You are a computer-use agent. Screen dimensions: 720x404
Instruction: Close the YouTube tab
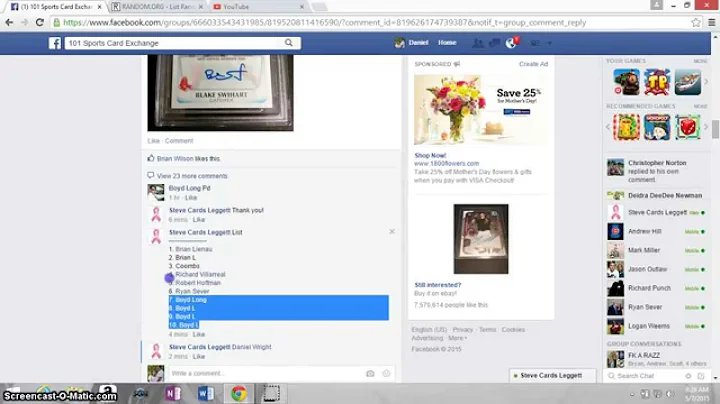(302, 7)
